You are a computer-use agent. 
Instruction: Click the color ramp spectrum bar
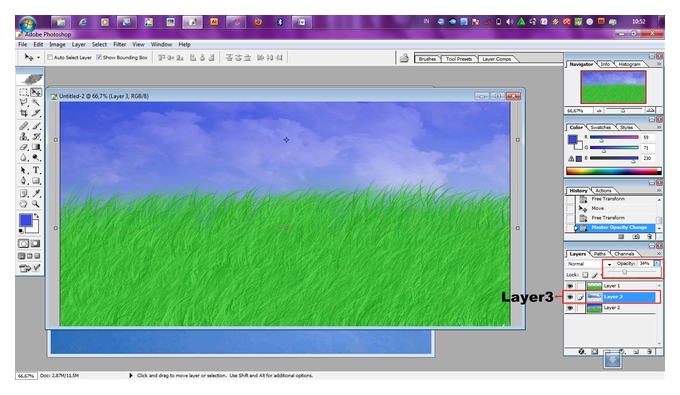tap(614, 171)
